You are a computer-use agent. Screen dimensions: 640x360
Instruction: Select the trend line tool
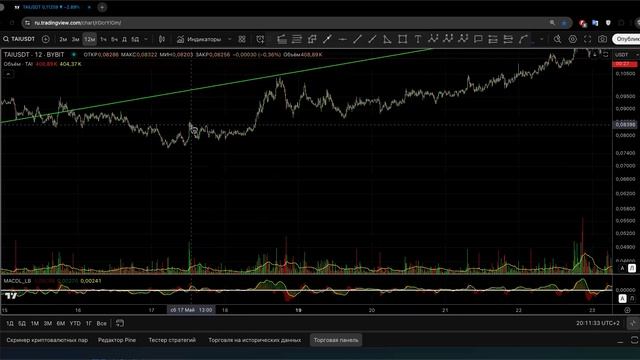357,39
